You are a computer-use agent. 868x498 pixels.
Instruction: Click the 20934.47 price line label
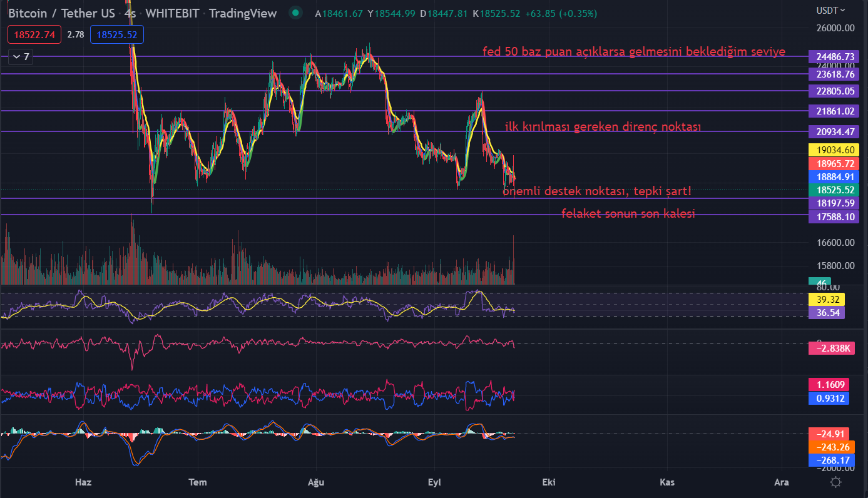[x=834, y=131]
